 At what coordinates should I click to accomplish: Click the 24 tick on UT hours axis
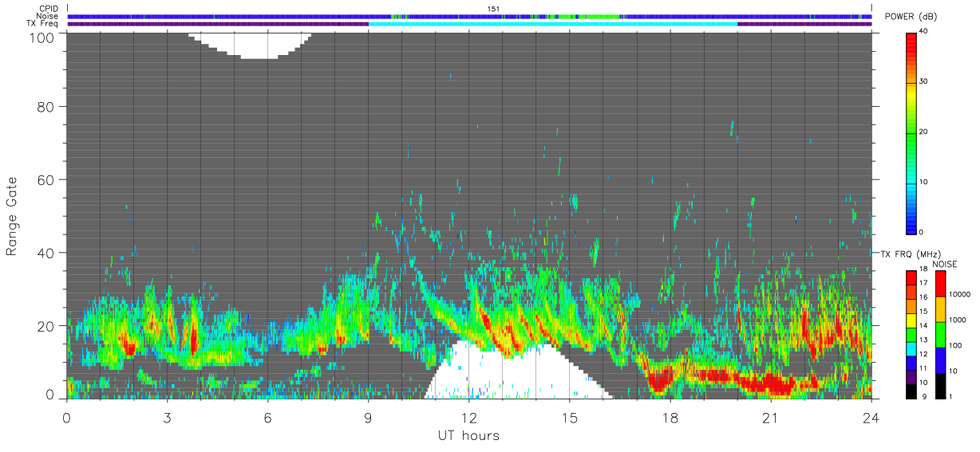click(871, 418)
